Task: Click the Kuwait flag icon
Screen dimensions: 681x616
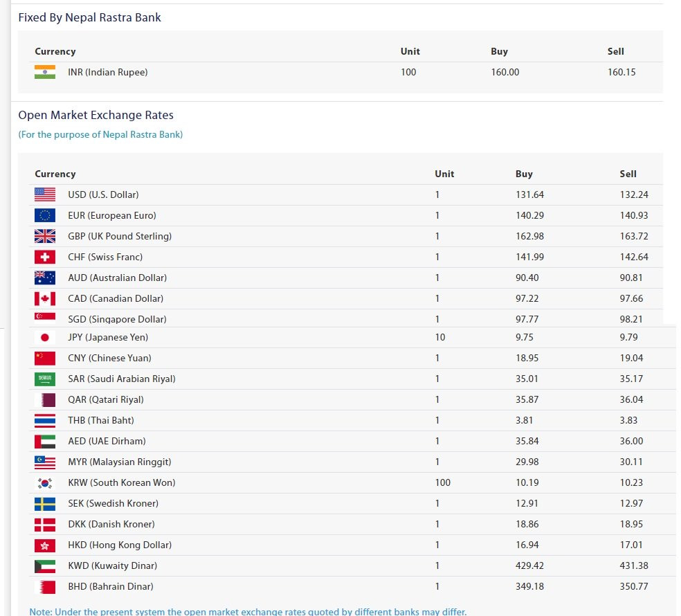Action: (45, 566)
